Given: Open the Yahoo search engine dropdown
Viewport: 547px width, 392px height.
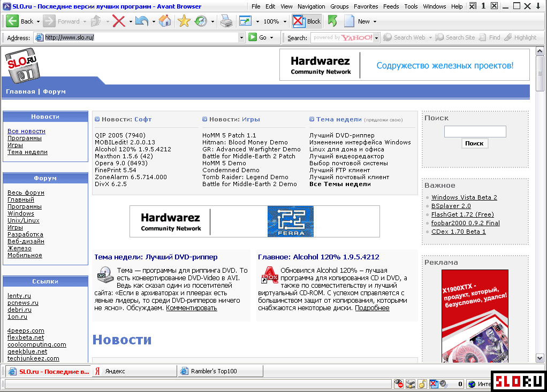Looking at the screenshot, I should tap(376, 37).
